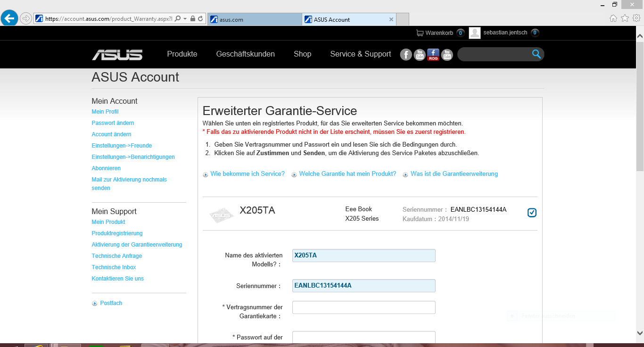This screenshot has width=644, height=347.
Task: Click the ASUS logo in the header
Action: (x=117, y=55)
